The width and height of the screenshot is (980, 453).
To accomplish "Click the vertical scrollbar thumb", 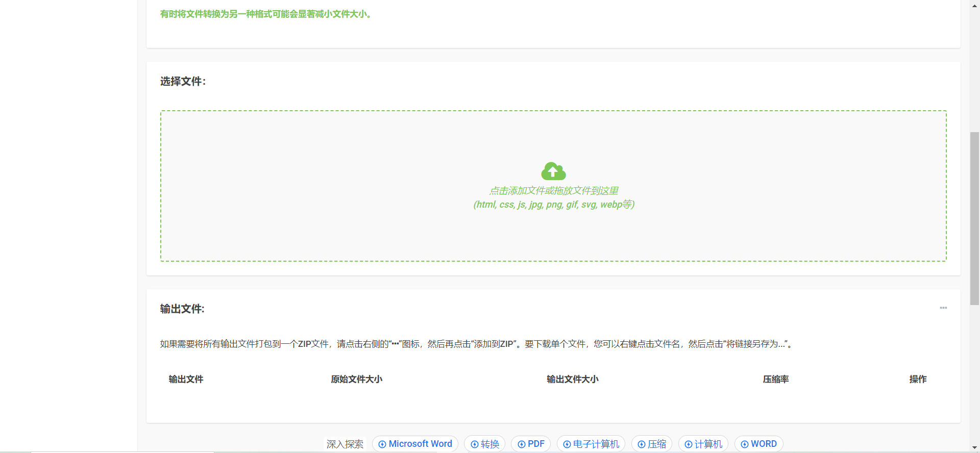I will tap(974, 217).
